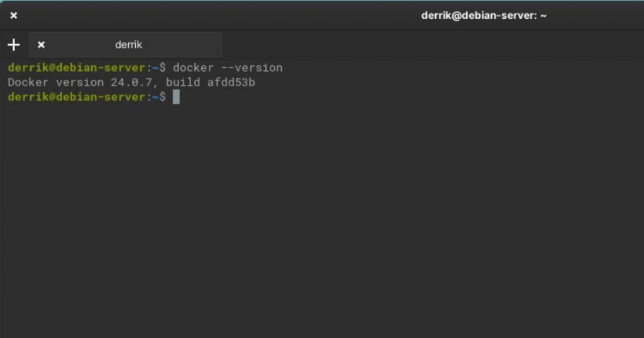The height and width of the screenshot is (338, 644).
Task: Click version number 24.0.7 in the output
Action: coord(131,82)
